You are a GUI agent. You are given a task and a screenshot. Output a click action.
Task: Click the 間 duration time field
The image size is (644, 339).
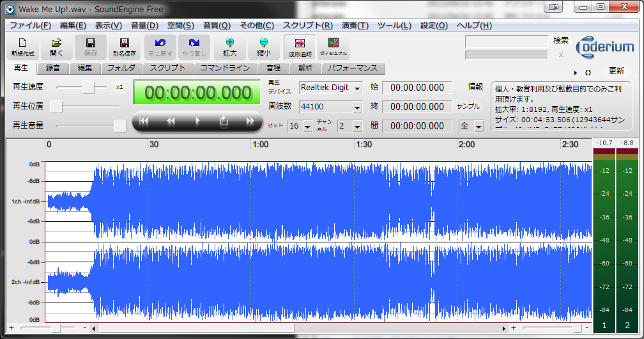click(x=417, y=126)
